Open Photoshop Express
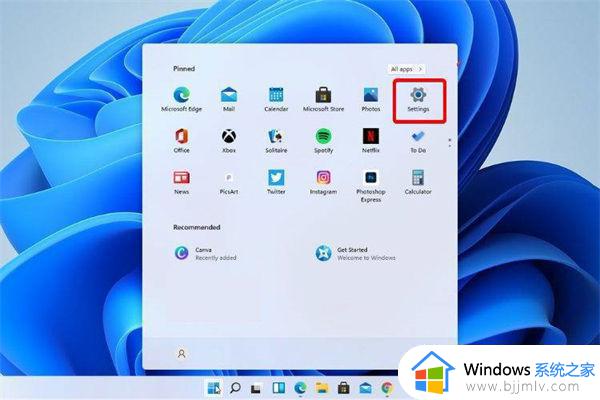This screenshot has width=600, height=400. point(371,186)
